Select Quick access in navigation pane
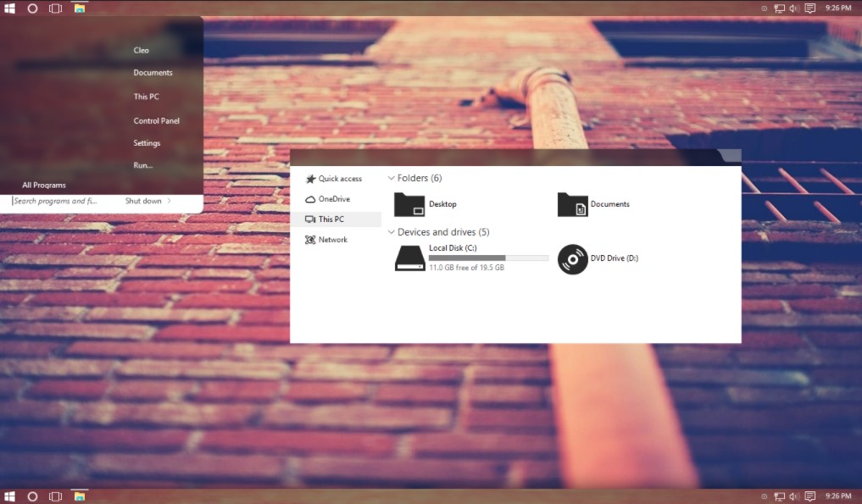This screenshot has height=504, width=862. pos(339,179)
